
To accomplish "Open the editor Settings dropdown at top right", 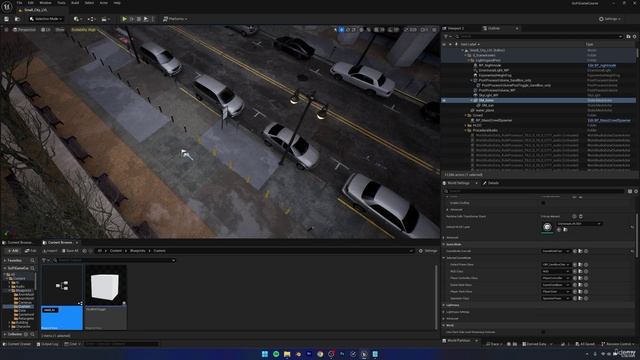I will [x=610, y=19].
